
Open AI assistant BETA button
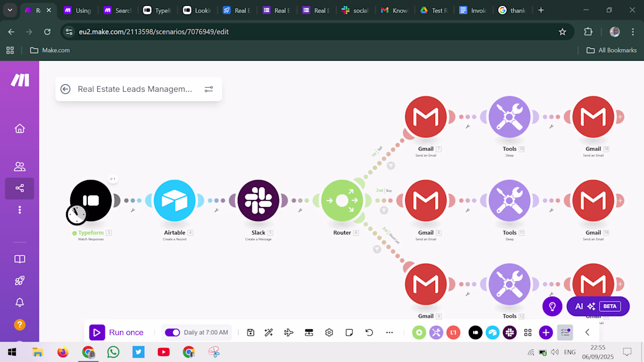pyautogui.click(x=598, y=306)
